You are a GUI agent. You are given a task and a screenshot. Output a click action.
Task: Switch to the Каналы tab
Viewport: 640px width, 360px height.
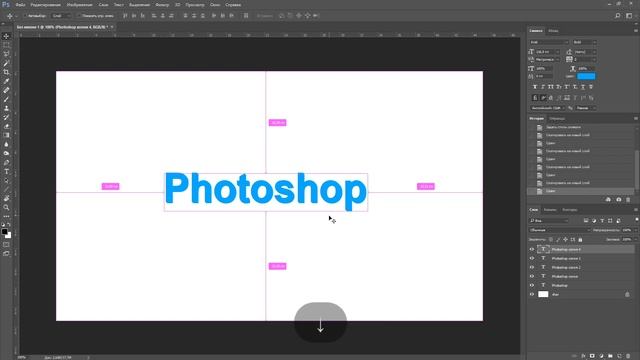click(x=550, y=210)
